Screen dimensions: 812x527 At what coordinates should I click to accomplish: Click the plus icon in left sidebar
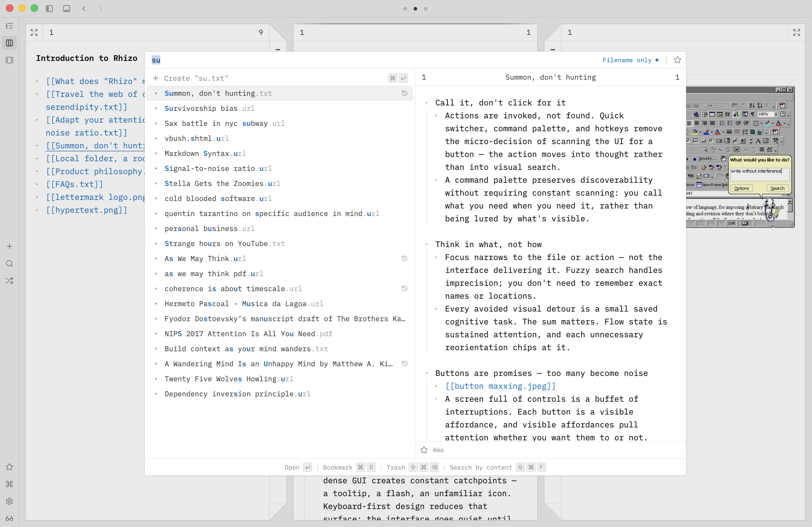click(x=10, y=246)
